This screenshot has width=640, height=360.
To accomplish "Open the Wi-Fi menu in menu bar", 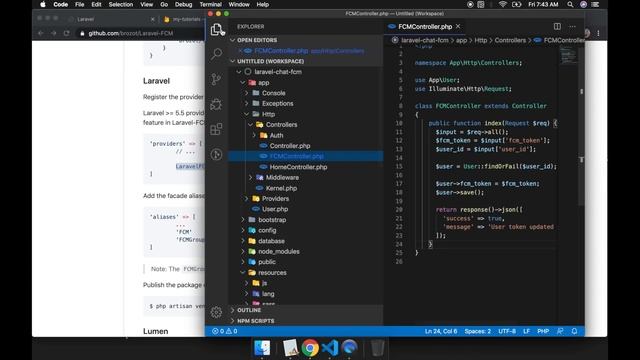I will [x=503, y=4].
